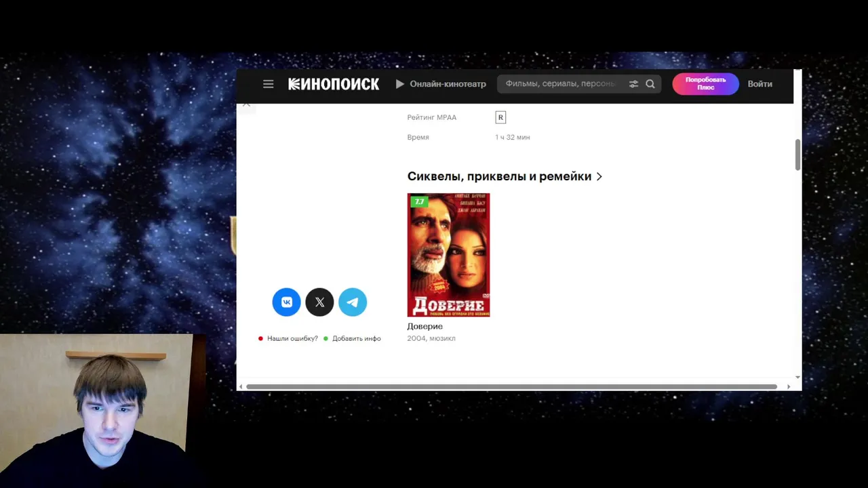Viewport: 868px width, 488px height.
Task: Click vertical scrollbar down arrow
Action: (x=797, y=378)
